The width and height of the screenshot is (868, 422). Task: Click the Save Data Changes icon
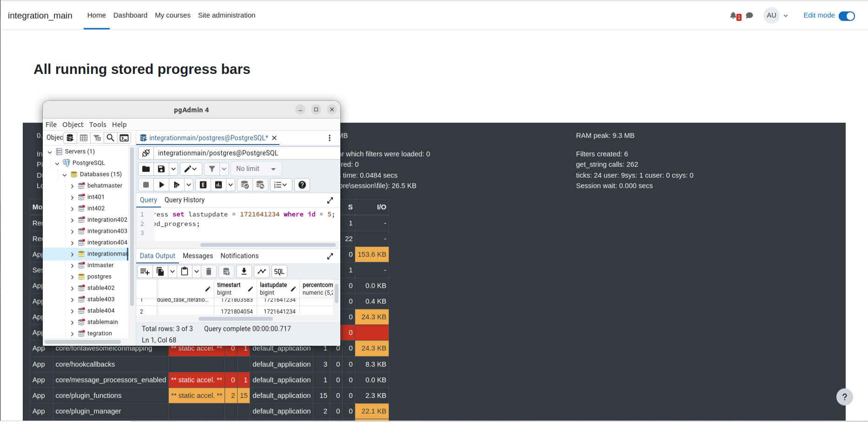tap(226, 271)
